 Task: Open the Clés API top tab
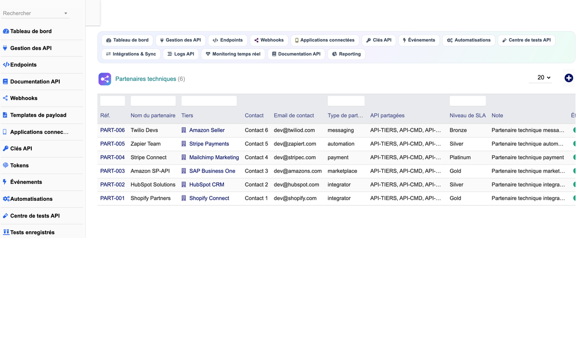click(379, 40)
